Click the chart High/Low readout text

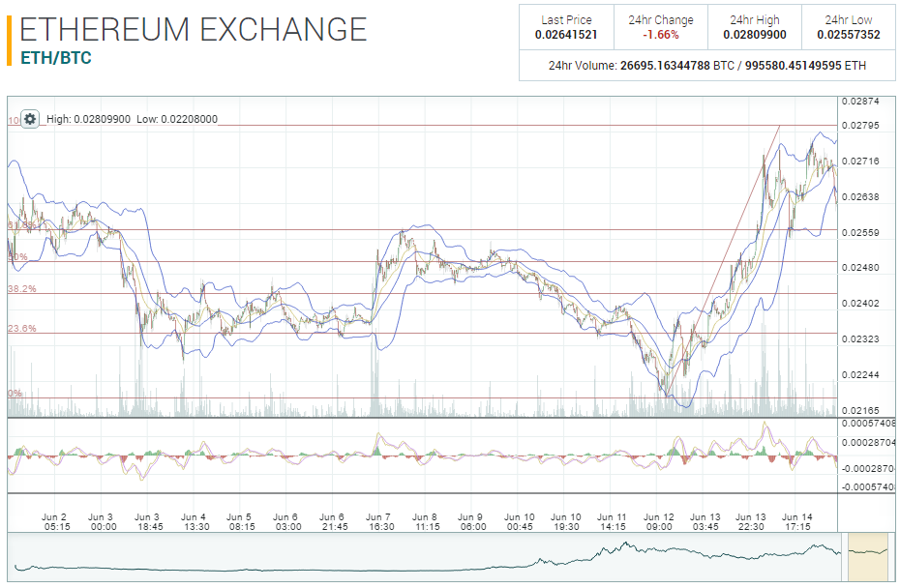(132, 119)
